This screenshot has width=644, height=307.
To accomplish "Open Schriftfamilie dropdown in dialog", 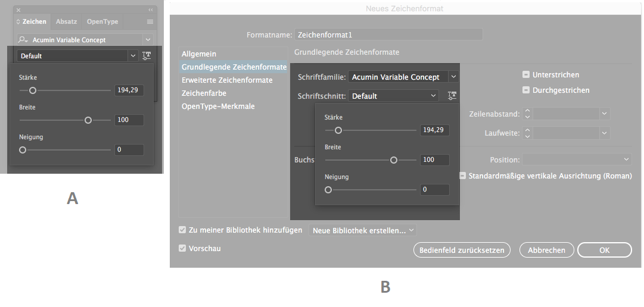I will click(x=453, y=77).
